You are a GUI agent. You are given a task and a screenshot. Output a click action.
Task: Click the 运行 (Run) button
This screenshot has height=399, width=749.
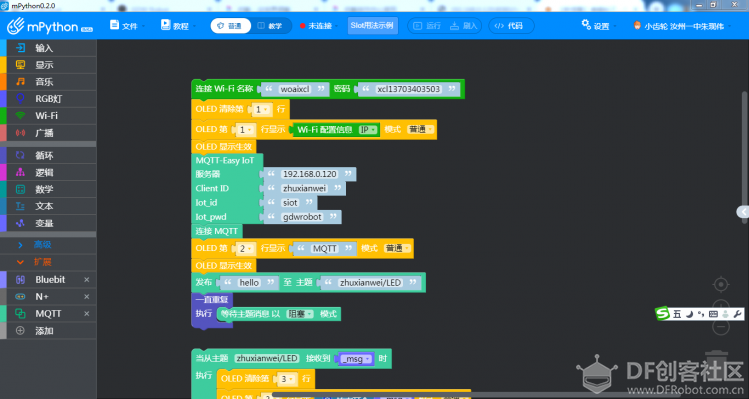click(x=427, y=26)
